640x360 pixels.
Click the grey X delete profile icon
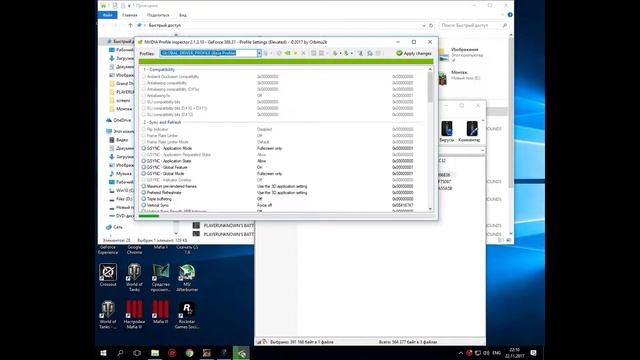click(x=303, y=53)
